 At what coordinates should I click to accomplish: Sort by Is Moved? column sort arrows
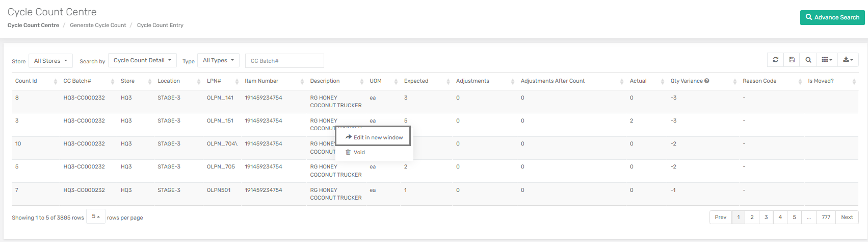pyautogui.click(x=854, y=82)
